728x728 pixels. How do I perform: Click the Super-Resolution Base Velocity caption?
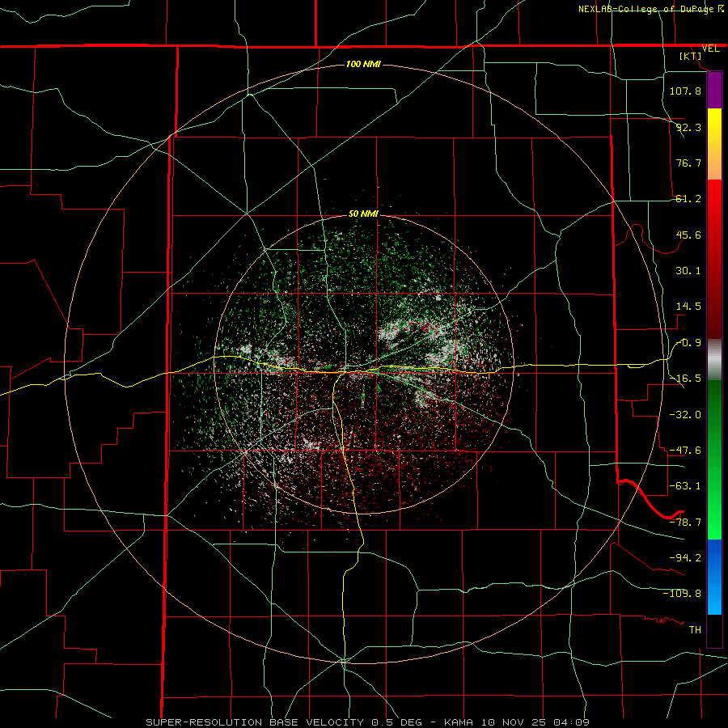(x=368, y=722)
